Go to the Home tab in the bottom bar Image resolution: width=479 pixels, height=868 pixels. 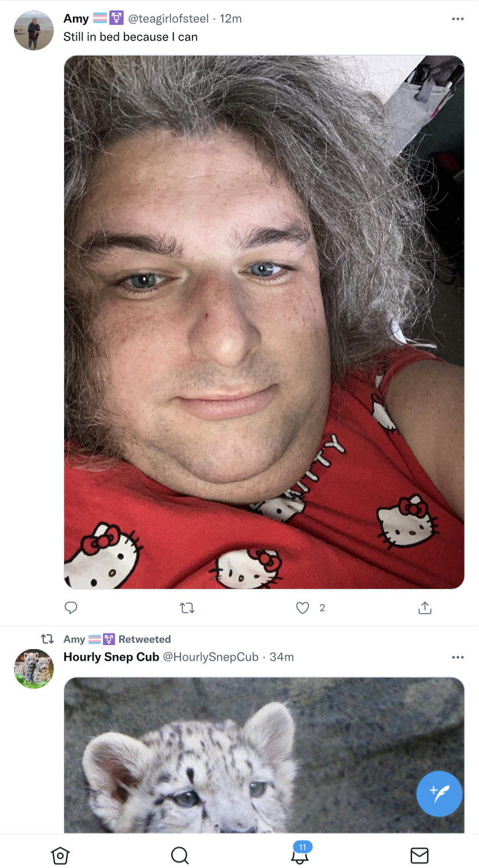pos(60,855)
